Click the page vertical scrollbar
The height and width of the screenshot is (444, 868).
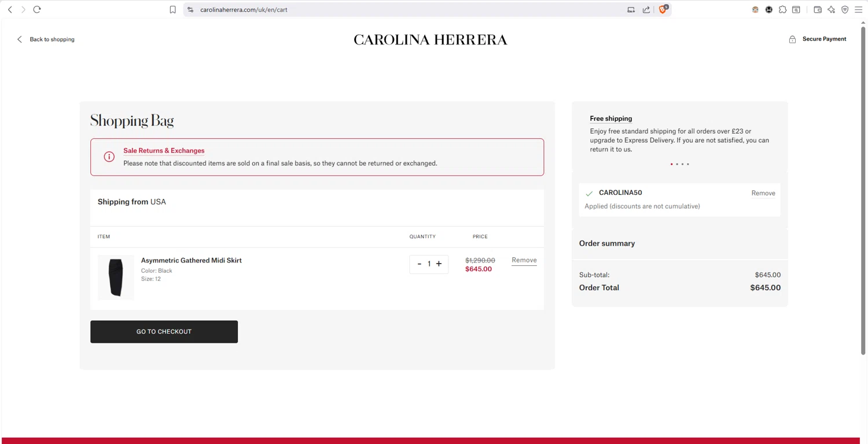(x=864, y=191)
